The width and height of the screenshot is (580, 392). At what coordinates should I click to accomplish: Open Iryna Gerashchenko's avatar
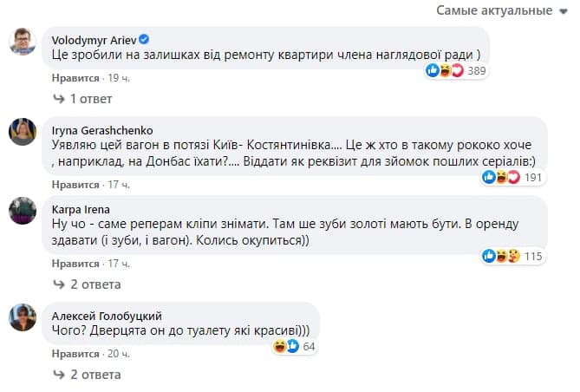[22, 131]
